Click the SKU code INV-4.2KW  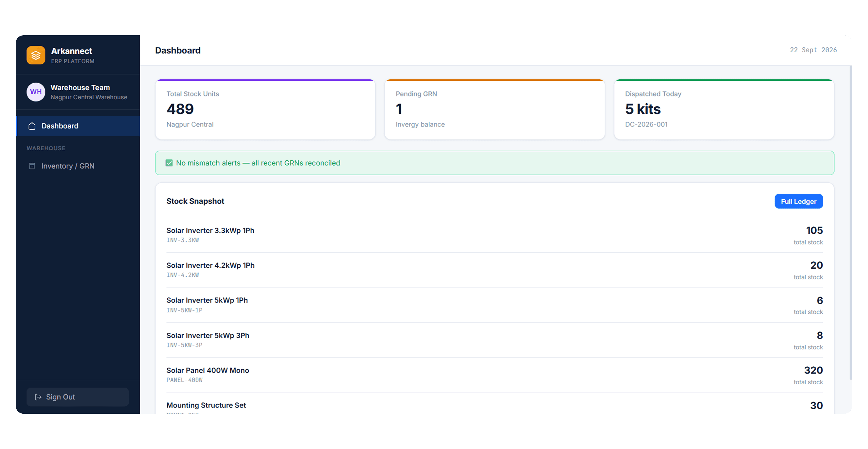point(183,275)
